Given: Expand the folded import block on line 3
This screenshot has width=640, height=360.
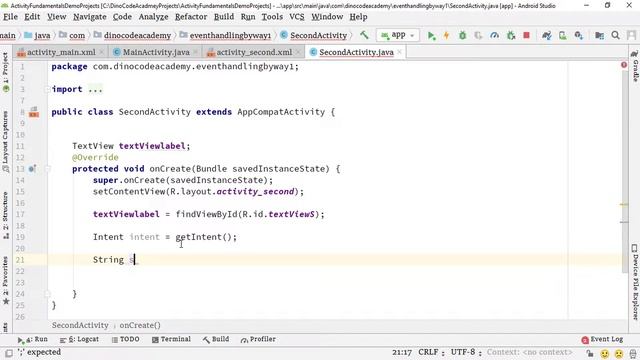Looking at the screenshot, I should pos(47,89).
